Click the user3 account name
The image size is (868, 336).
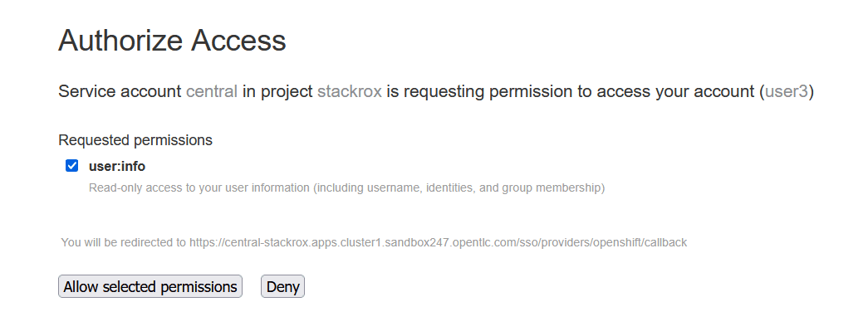tap(786, 91)
